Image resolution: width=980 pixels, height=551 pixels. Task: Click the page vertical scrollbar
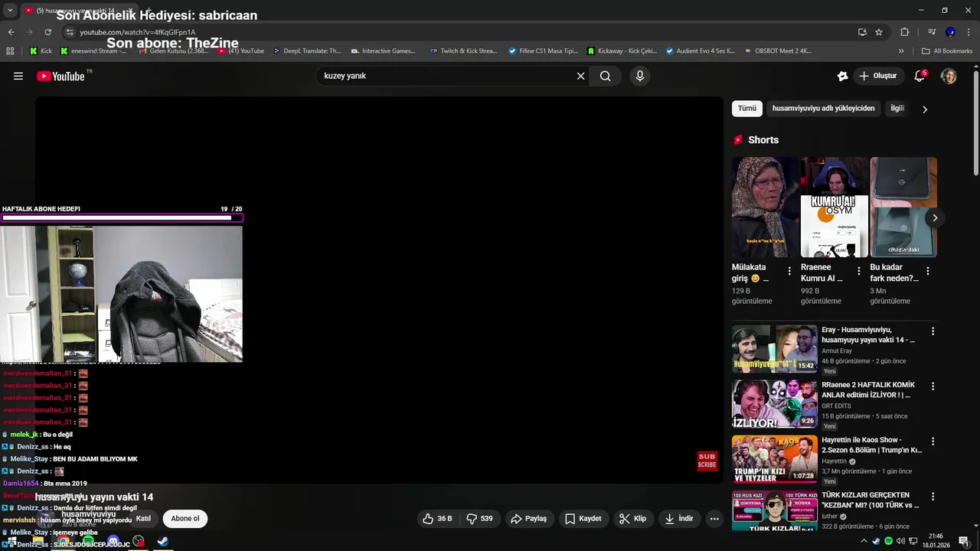[x=975, y=122]
